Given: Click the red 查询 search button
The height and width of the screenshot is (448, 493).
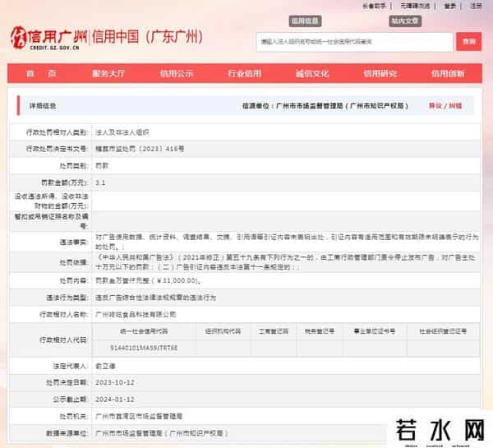Looking at the screenshot, I should 469,42.
